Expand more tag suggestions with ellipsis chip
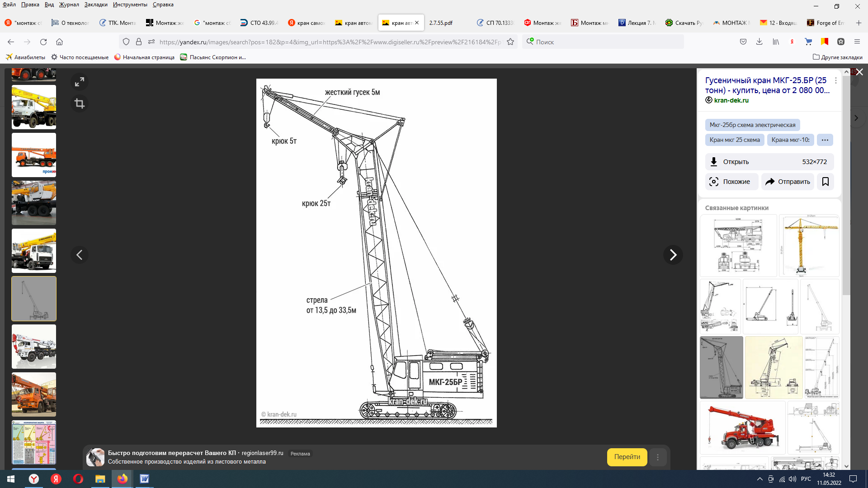Viewport: 868px width, 488px height. tap(825, 140)
